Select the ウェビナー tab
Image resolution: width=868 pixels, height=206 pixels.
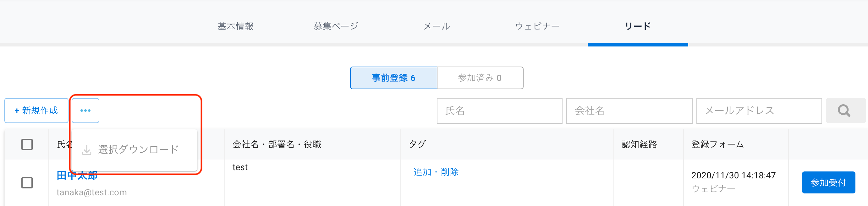[537, 26]
